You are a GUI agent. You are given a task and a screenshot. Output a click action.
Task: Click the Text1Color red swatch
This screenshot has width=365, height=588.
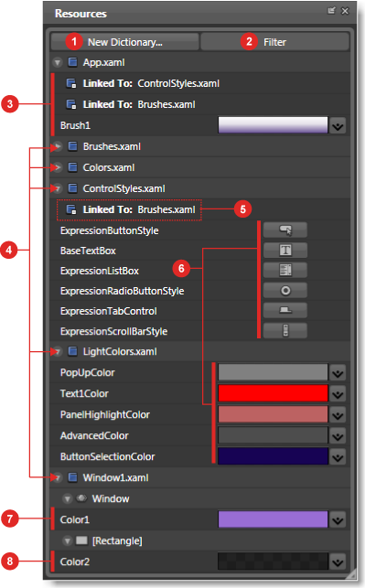273,393
